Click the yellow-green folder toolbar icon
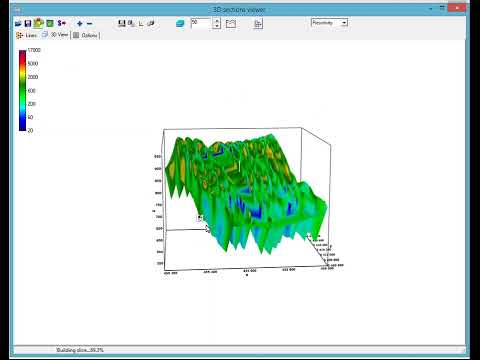 [39, 23]
